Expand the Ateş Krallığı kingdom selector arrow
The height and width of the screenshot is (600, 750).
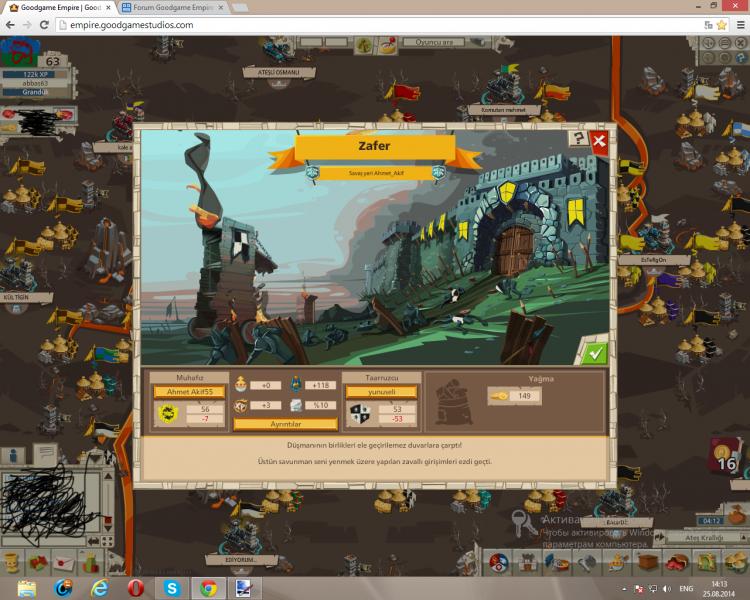pos(744,537)
